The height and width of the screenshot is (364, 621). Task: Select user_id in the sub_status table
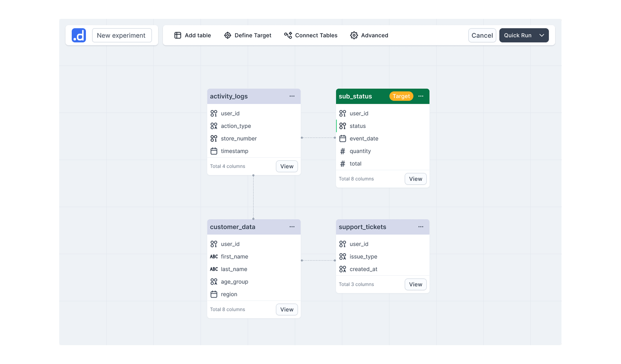[359, 114]
